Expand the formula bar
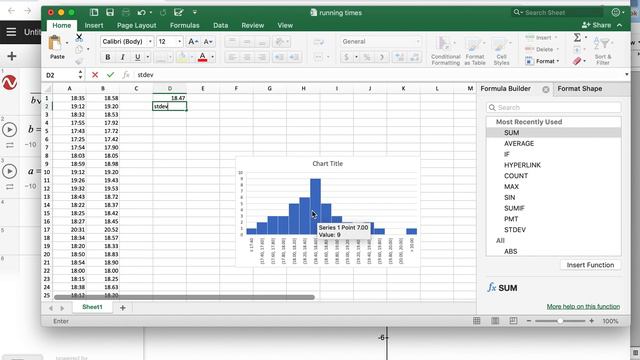The height and width of the screenshot is (360, 640). point(627,75)
